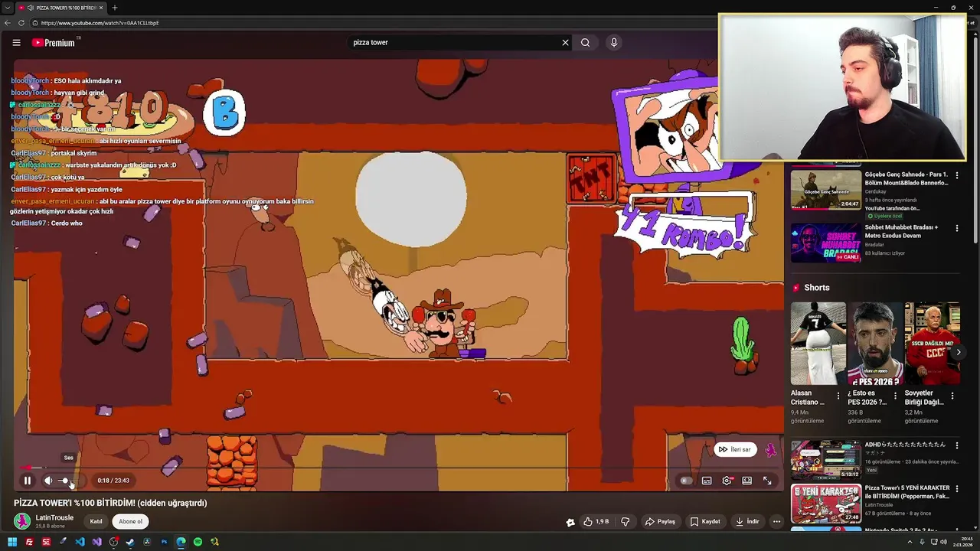
Task: Click the browser address bar URL
Action: (100, 23)
